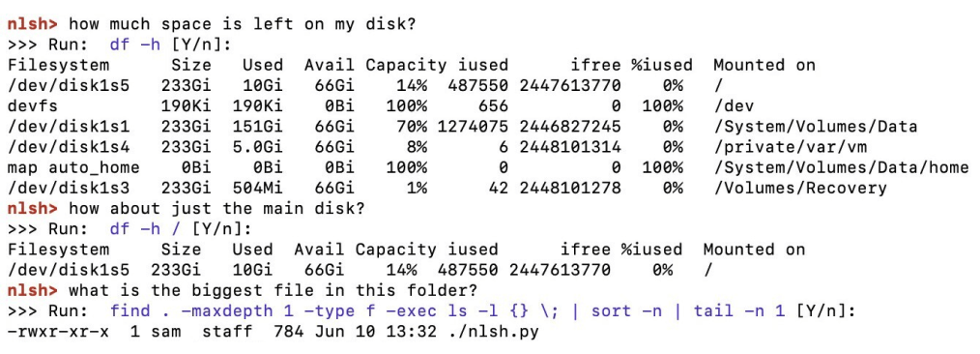Click the /dev/disk1s1 filesystem entry
980x354 pixels.
tap(69, 127)
